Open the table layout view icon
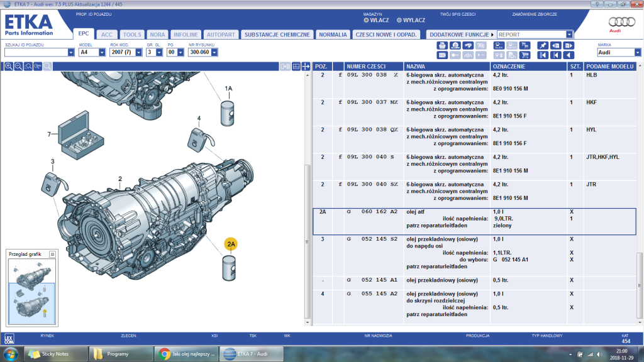Viewport: 644px width, 362px height. 296,67
